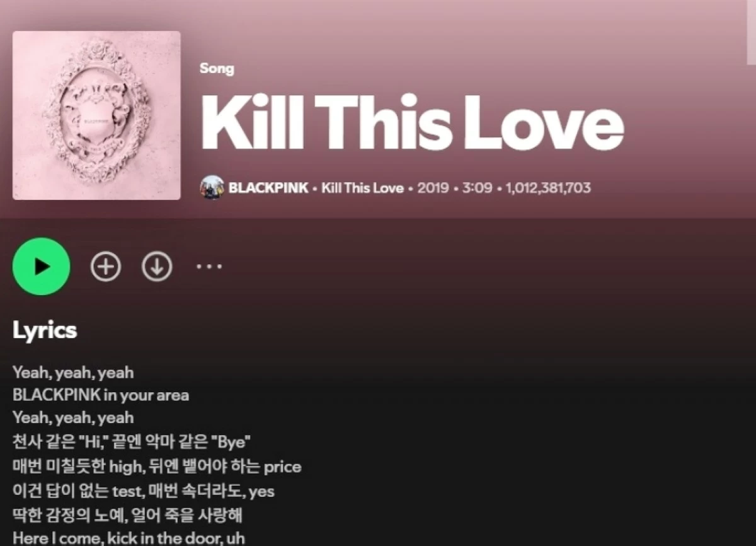Click the BLACKPINK artist avatar image
Viewport: 756px width, 546px height.
click(x=212, y=188)
